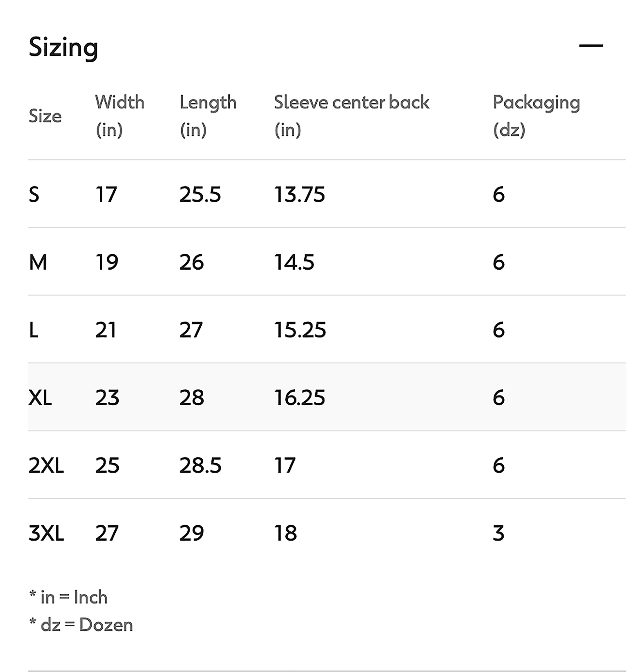Image resolution: width=634 pixels, height=672 pixels.
Task: Click the L size row label
Action: 34,330
